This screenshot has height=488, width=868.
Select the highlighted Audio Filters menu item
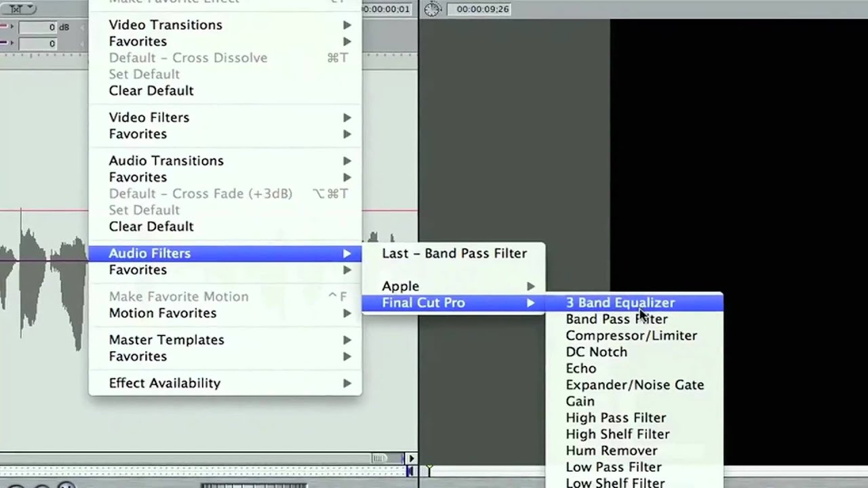pos(225,253)
